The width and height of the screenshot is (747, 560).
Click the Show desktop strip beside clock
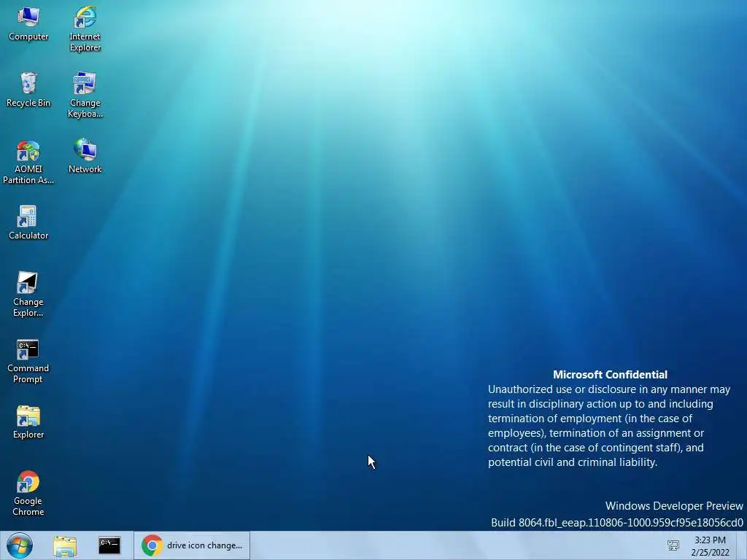[742, 545]
